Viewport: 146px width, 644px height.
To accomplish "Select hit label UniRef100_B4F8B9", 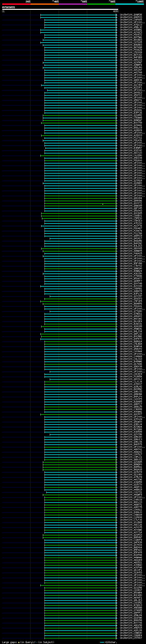I will [x=131, y=57].
